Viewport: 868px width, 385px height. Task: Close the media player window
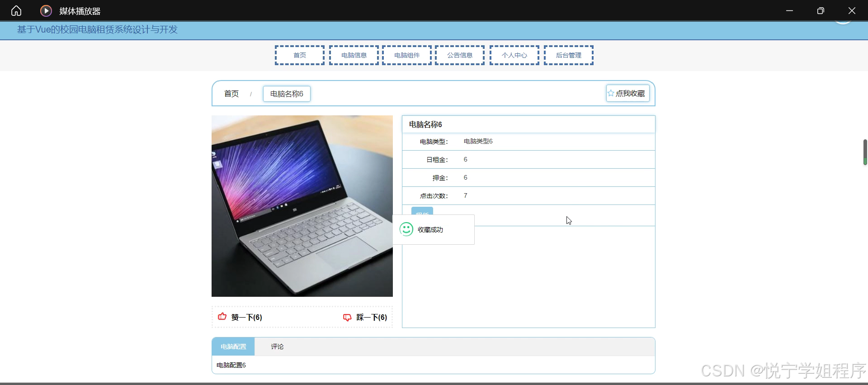pyautogui.click(x=852, y=10)
